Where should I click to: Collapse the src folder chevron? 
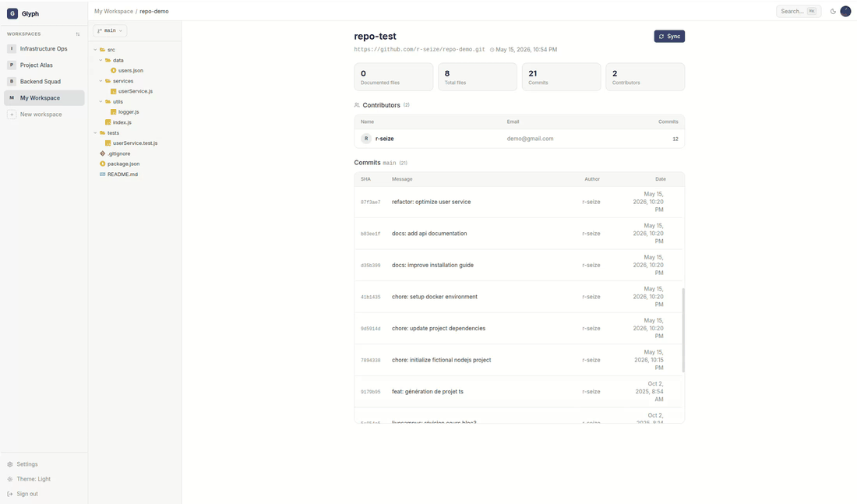tap(95, 50)
